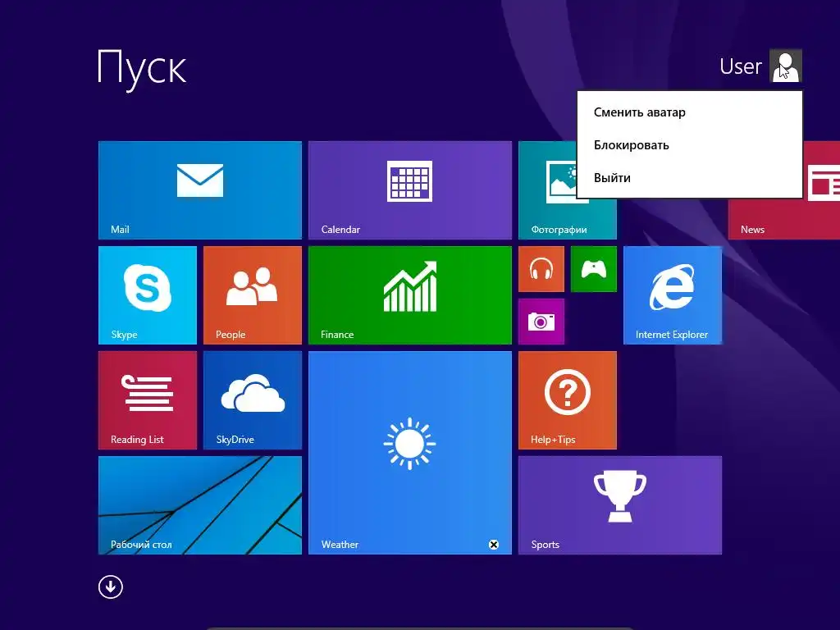This screenshot has width=840, height=630.
Task: Open the SkyDrive tile
Action: pos(253,400)
